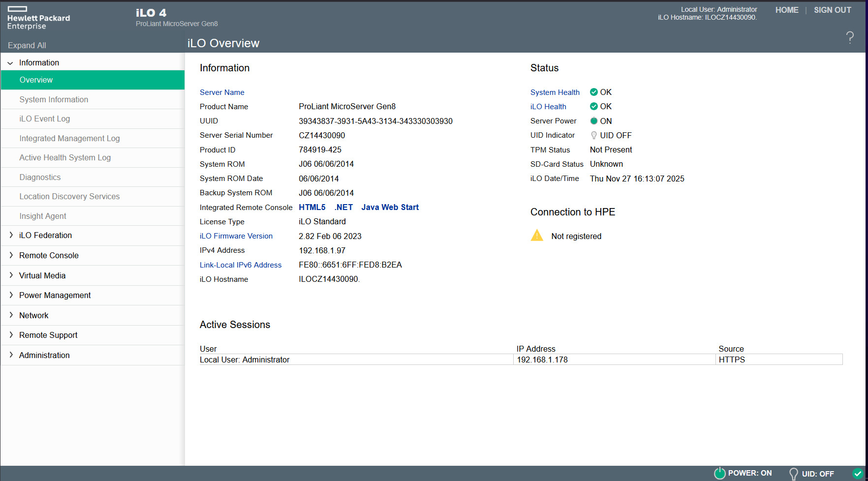
Task: Open the iLO Event Log page
Action: click(45, 119)
